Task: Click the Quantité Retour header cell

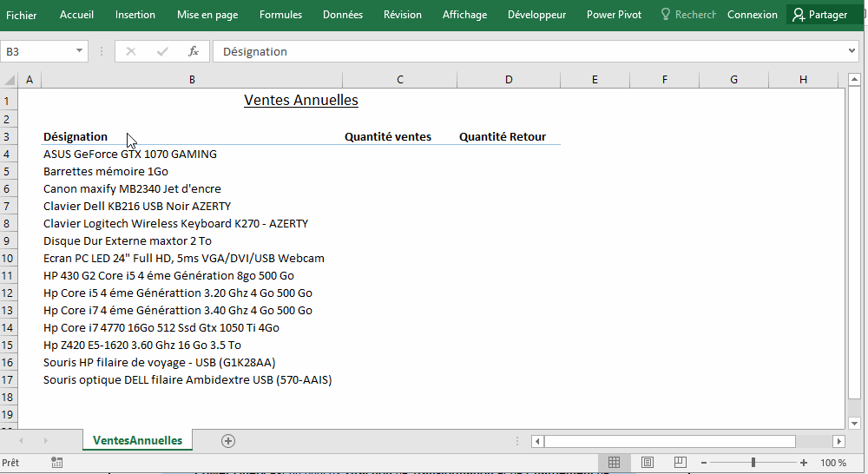Action: [x=509, y=137]
